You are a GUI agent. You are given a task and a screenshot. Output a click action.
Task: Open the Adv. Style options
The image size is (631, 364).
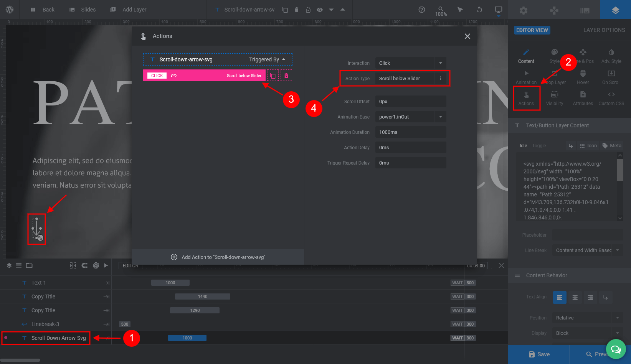(x=611, y=56)
